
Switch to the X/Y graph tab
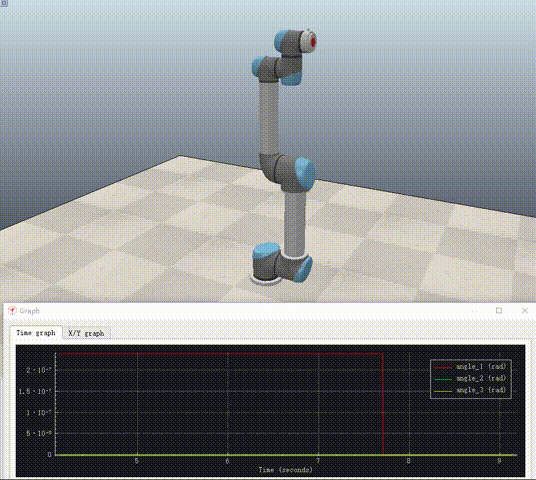(x=86, y=333)
